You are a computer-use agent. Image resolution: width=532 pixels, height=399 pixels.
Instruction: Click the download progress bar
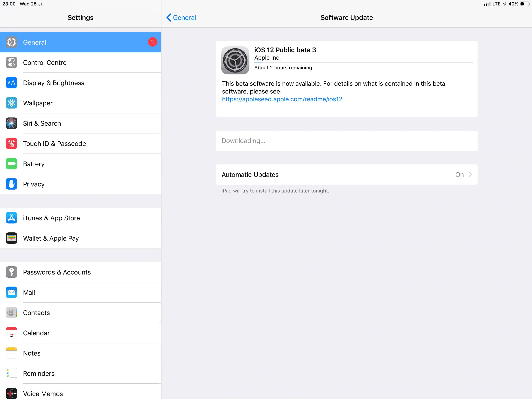(x=363, y=63)
